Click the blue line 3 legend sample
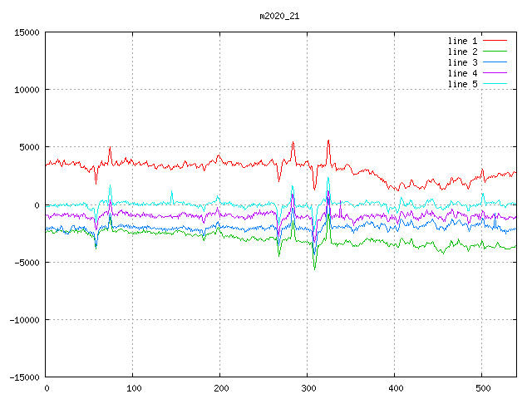The image size is (532, 399). click(495, 62)
